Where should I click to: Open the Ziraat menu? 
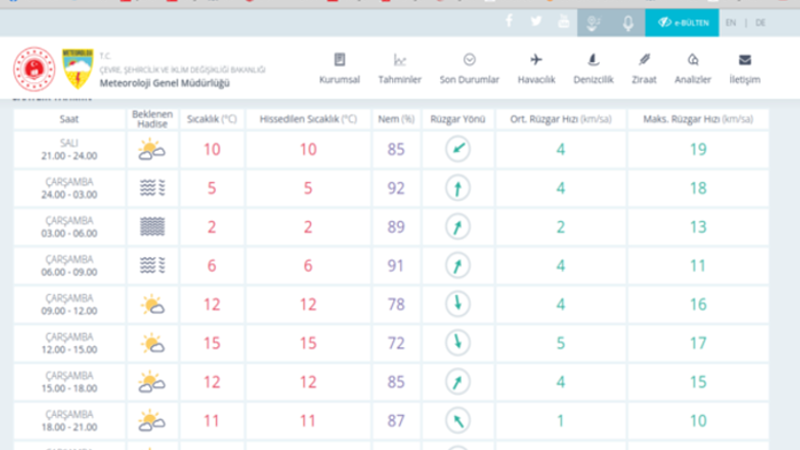(643, 69)
